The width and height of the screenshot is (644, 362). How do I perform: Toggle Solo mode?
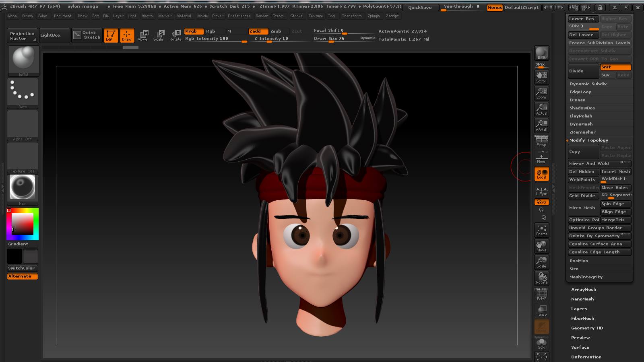tap(541, 343)
